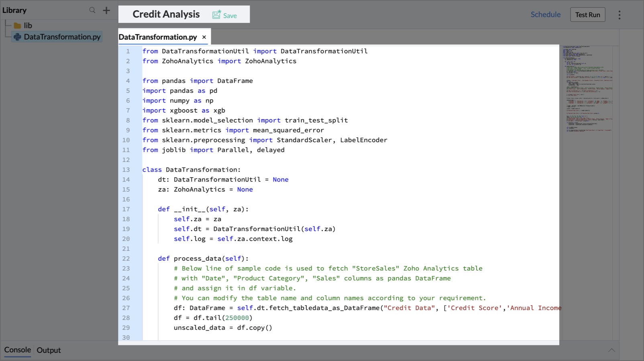Select the Console tab
This screenshot has width=644, height=361.
(17, 350)
